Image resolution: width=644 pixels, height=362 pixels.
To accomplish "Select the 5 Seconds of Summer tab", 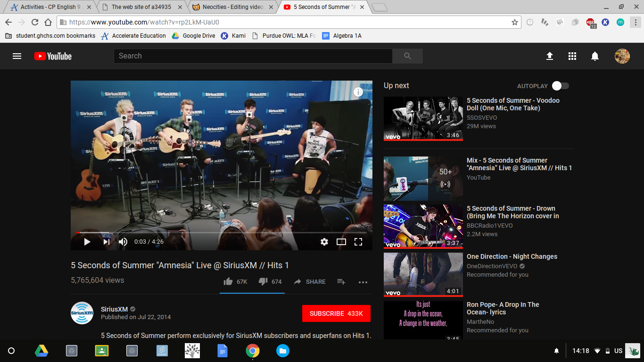I will [323, 7].
